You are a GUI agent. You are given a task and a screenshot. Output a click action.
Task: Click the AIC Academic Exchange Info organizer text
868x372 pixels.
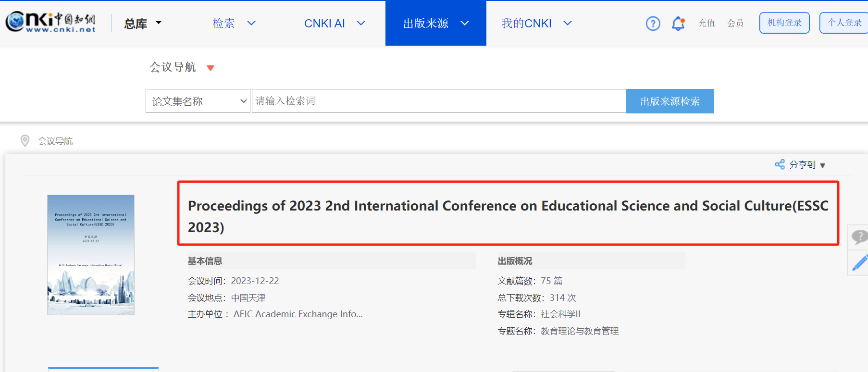[298, 314]
